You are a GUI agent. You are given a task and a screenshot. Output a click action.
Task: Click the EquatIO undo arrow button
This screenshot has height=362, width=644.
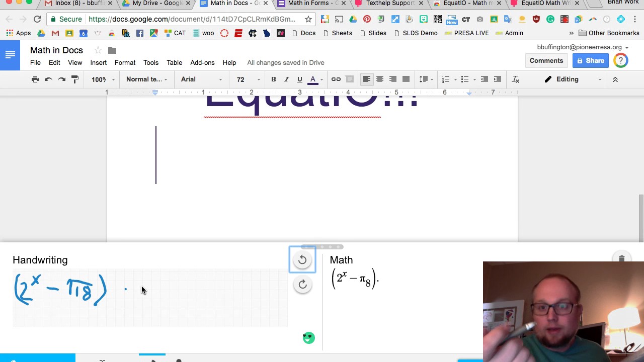pos(302,259)
